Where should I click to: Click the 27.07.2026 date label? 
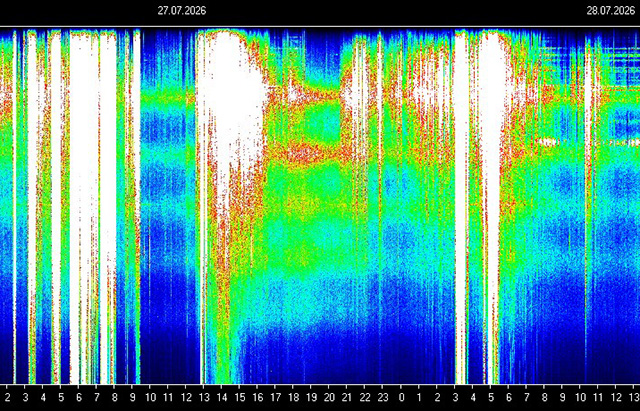182,11
